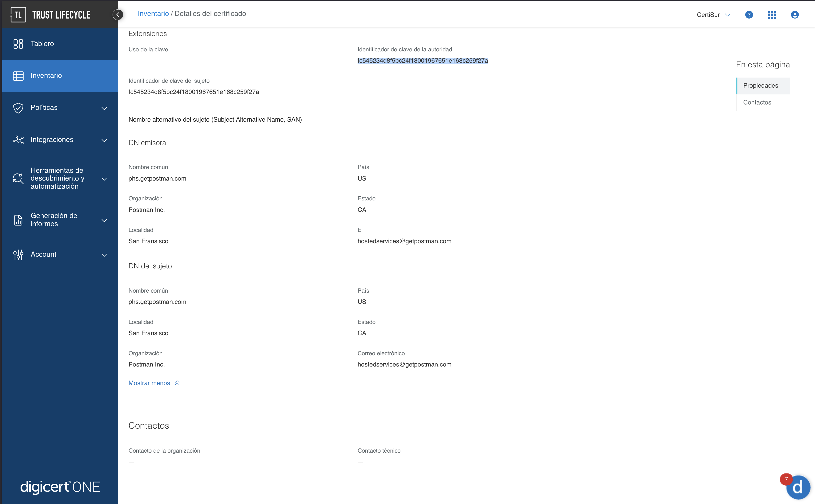Jump to Contactos in page navigation
The image size is (815, 504).
pos(757,102)
